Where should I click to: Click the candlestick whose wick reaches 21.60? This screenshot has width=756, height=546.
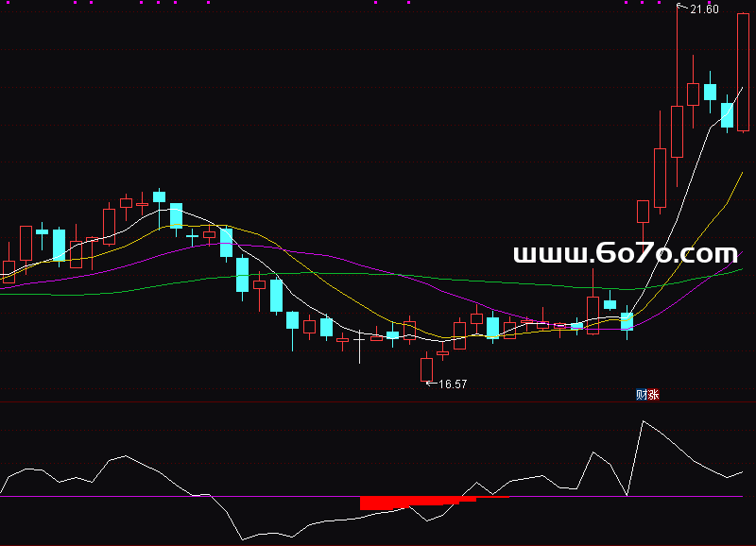pos(677,130)
